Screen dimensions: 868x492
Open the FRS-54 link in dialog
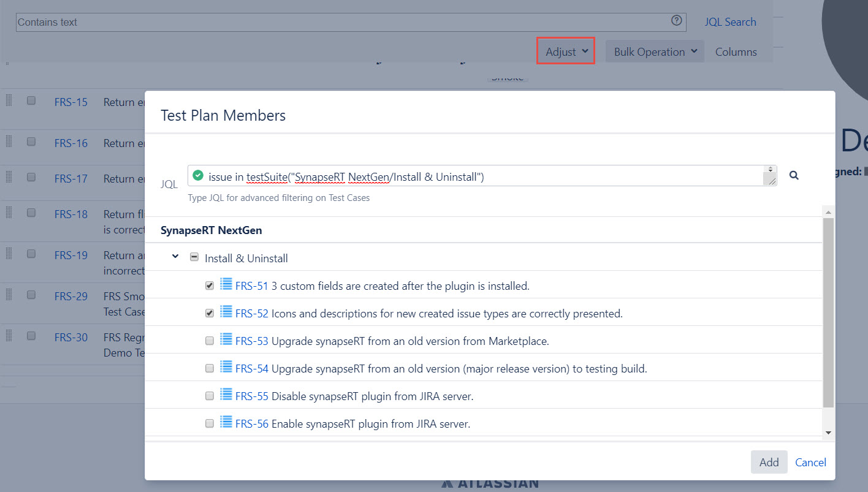(252, 368)
